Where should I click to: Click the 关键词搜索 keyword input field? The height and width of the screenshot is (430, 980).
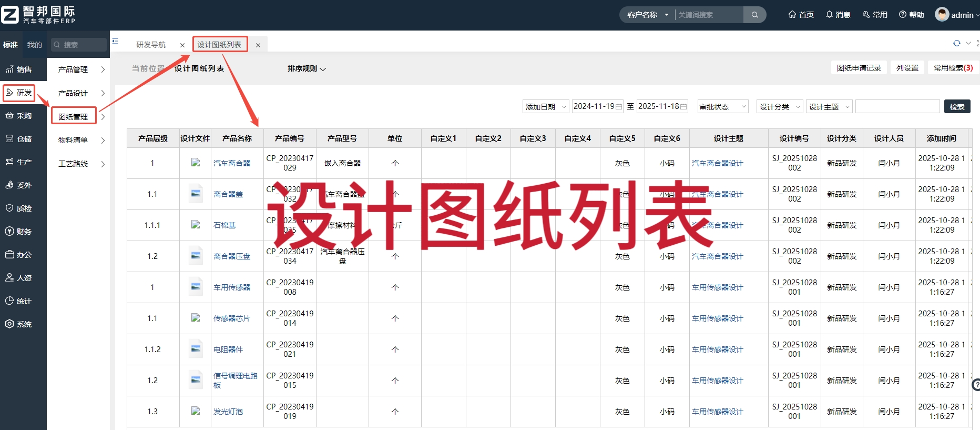click(x=709, y=15)
